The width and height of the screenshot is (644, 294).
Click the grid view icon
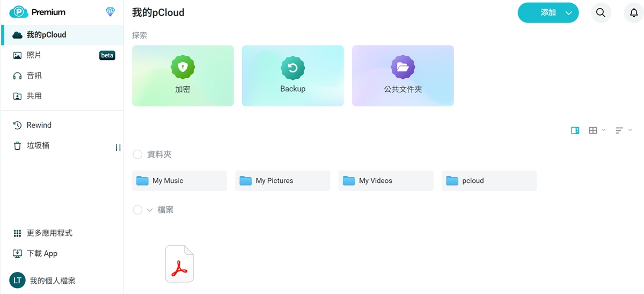point(593,130)
